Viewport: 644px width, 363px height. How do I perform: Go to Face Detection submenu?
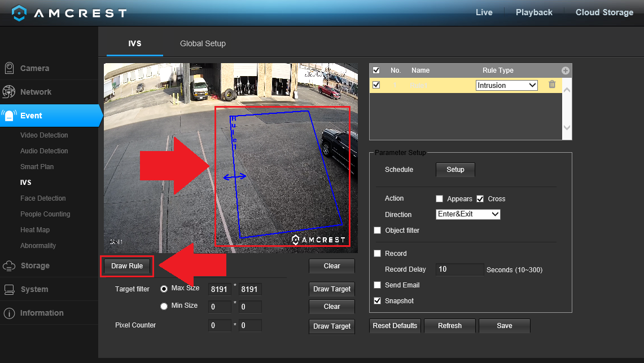coord(43,198)
